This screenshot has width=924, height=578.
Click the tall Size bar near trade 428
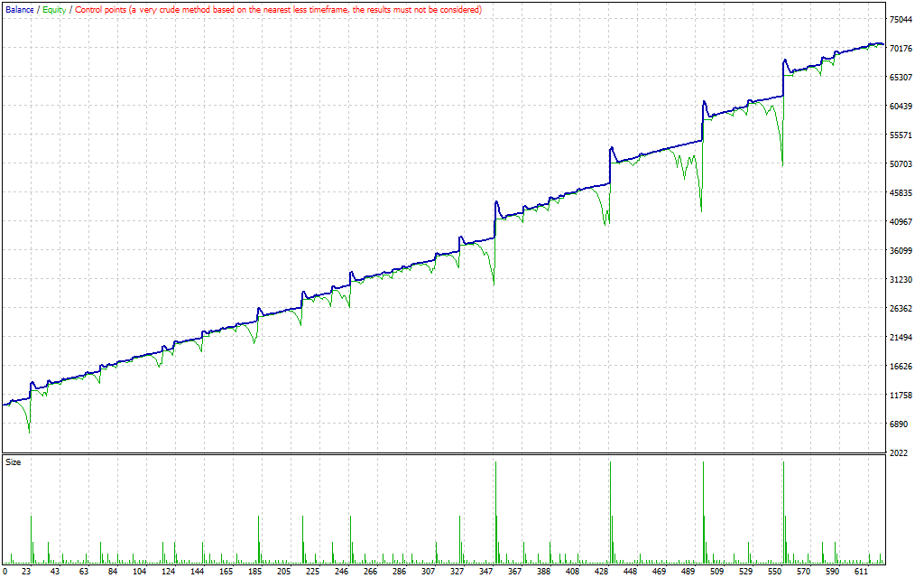(x=611, y=506)
